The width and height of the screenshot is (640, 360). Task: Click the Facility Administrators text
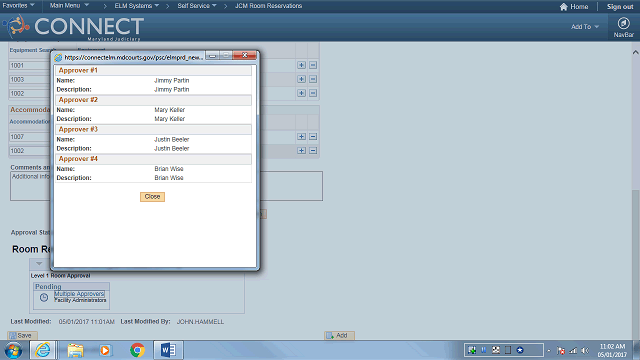tap(80, 300)
